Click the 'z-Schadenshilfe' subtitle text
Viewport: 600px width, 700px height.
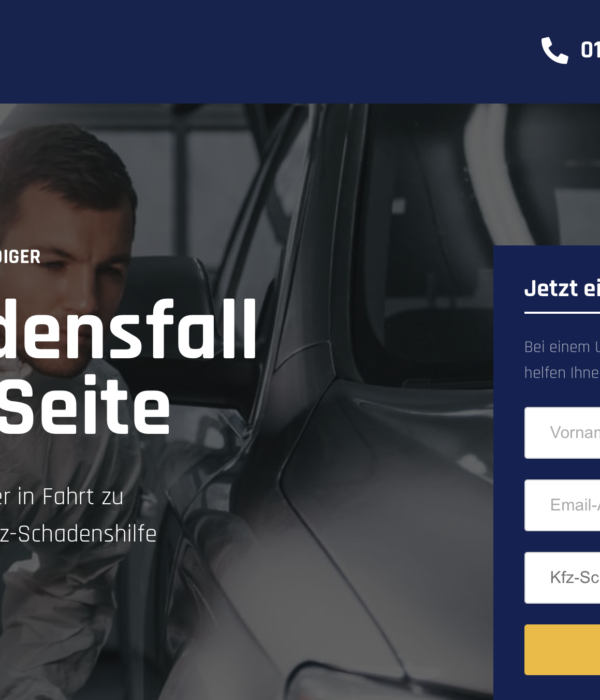pyautogui.click(x=78, y=534)
